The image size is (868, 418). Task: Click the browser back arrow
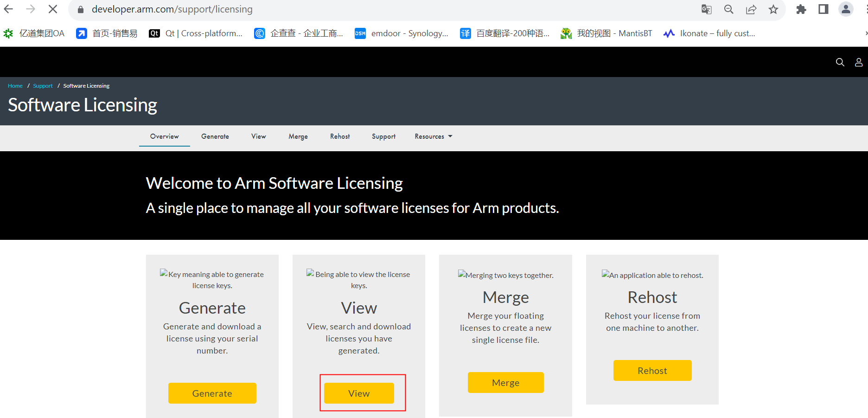[8, 9]
